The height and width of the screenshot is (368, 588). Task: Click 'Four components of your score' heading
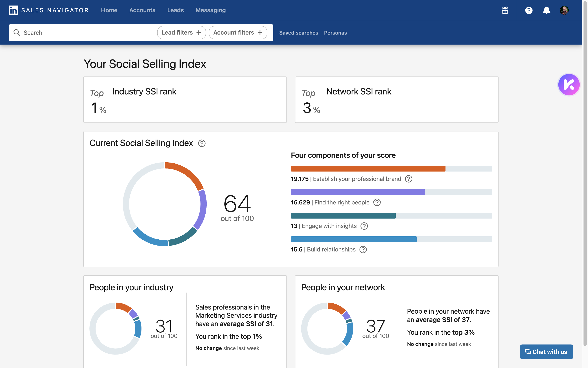343,155
